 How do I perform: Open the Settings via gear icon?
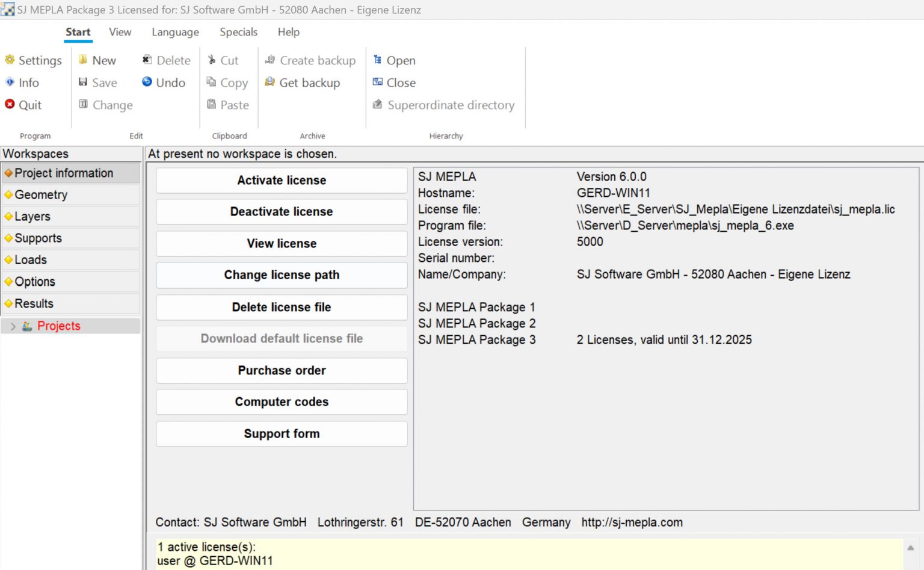(x=10, y=60)
